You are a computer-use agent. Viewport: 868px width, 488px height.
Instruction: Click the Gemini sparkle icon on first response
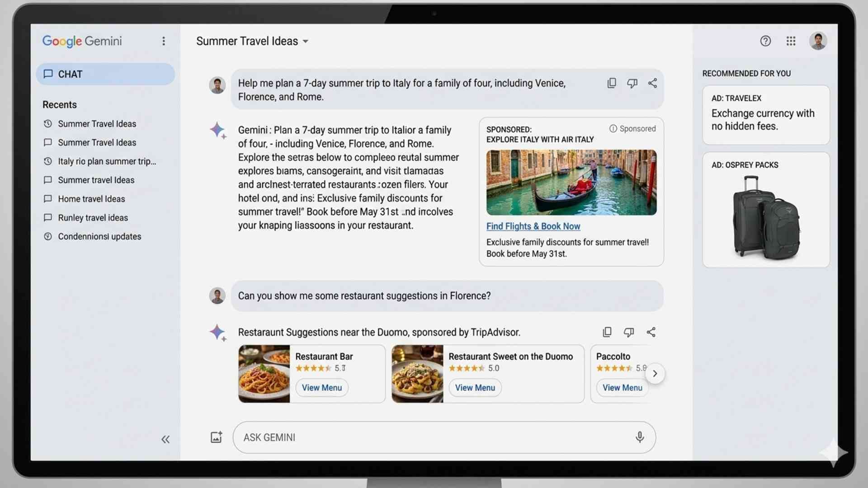(x=218, y=131)
